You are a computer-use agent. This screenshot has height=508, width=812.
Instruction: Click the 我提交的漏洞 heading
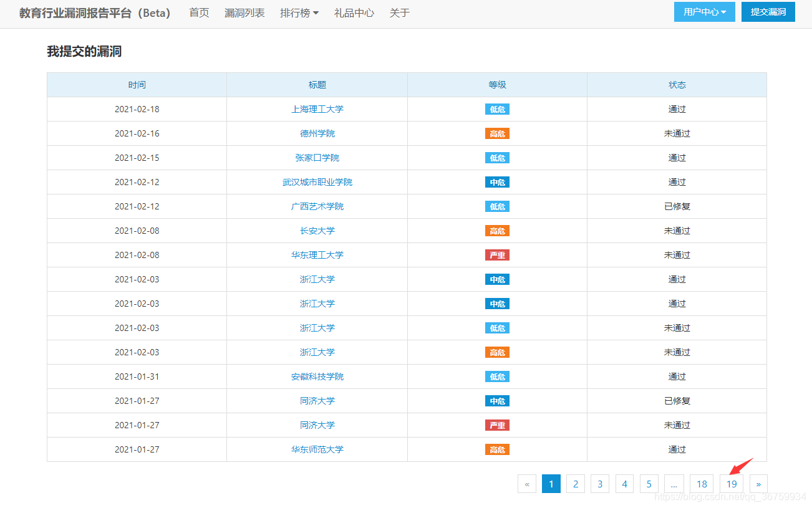(x=84, y=52)
